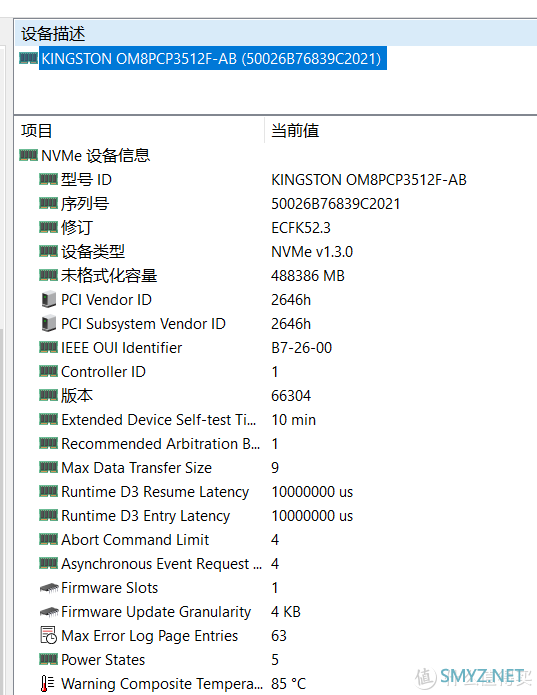Click the chip icon beside Firmware Slots
Image resolution: width=537 pixels, height=695 pixels.
(49, 588)
